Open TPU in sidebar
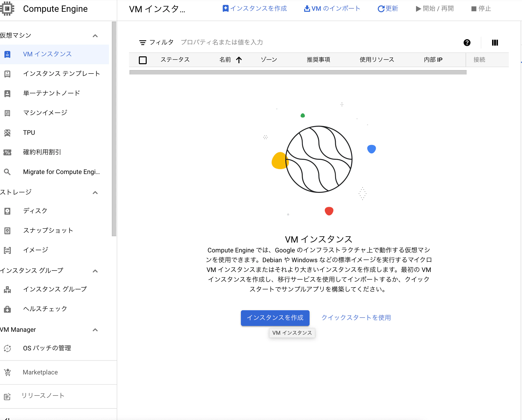This screenshot has height=420, width=522. pyautogui.click(x=54, y=133)
